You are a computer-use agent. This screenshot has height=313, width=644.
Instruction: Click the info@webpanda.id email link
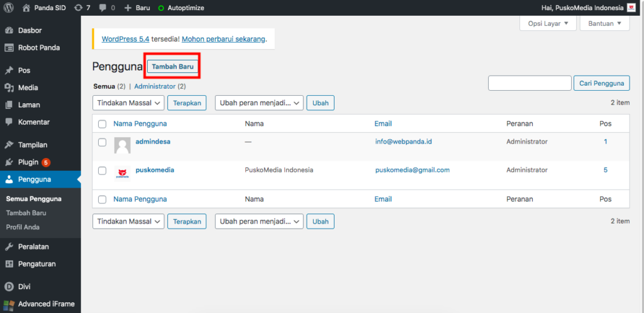point(403,142)
